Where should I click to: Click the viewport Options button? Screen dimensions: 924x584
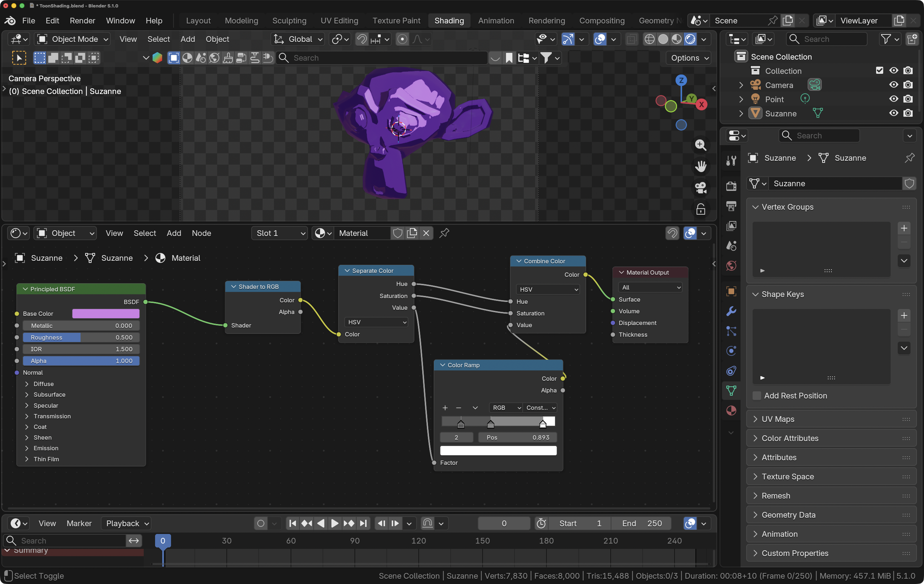tap(689, 58)
